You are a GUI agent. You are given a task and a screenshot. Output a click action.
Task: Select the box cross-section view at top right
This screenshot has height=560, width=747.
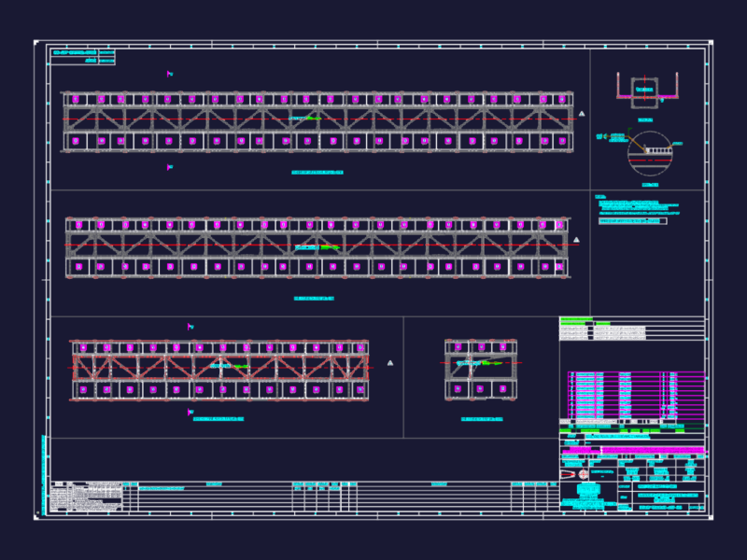[647, 91]
